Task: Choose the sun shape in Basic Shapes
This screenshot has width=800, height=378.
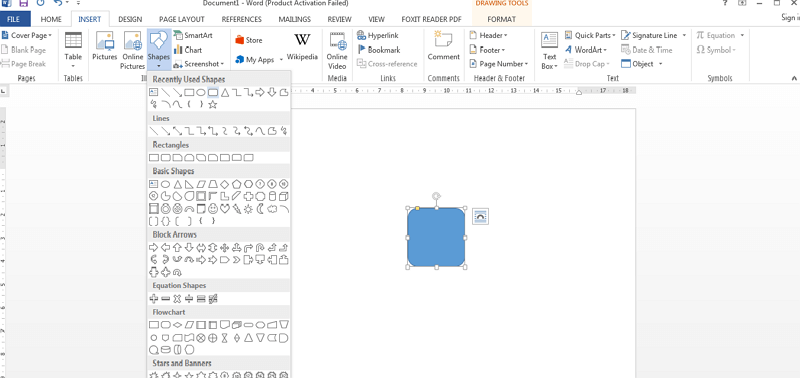Action: (x=248, y=209)
